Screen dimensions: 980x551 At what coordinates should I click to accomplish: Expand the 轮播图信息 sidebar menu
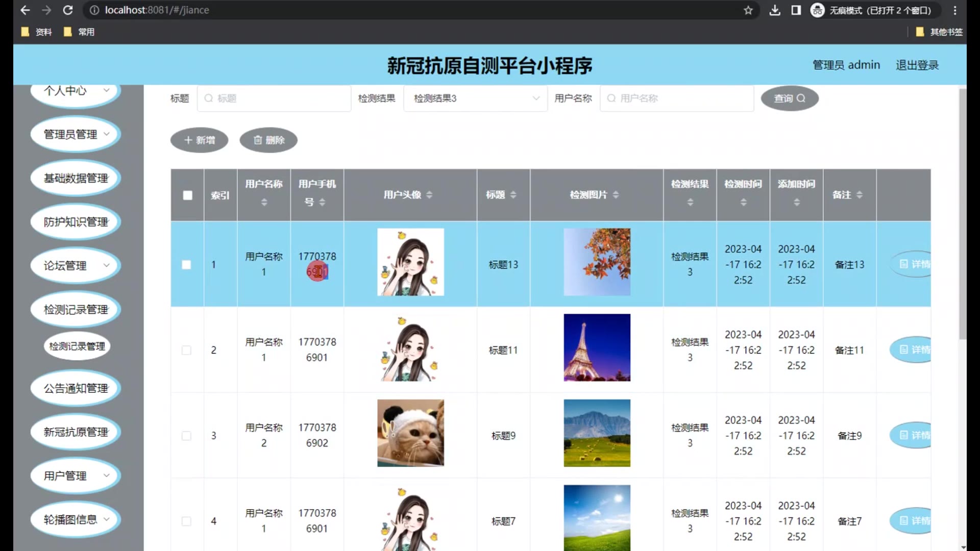coord(76,520)
